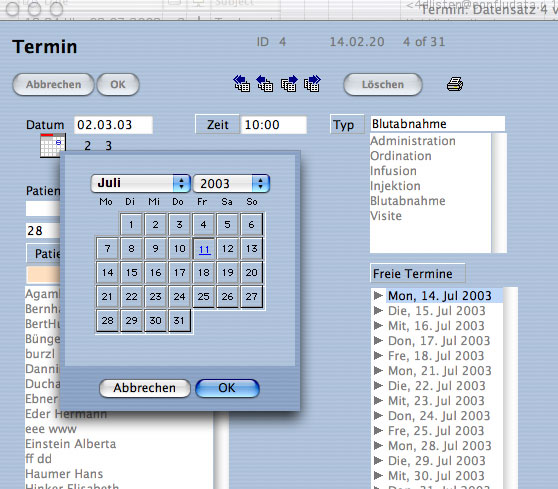Go to the previous record icon
Viewport: 558px width, 489px height.
265,84
